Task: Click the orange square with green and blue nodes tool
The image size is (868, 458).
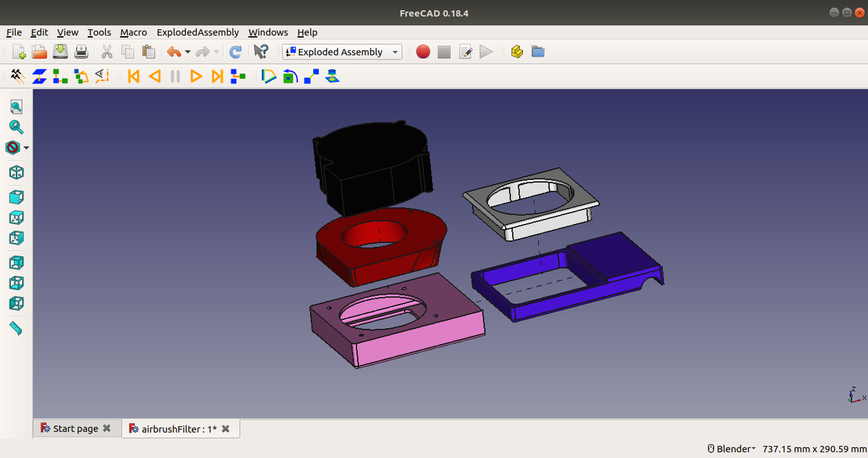Action: tap(81, 76)
